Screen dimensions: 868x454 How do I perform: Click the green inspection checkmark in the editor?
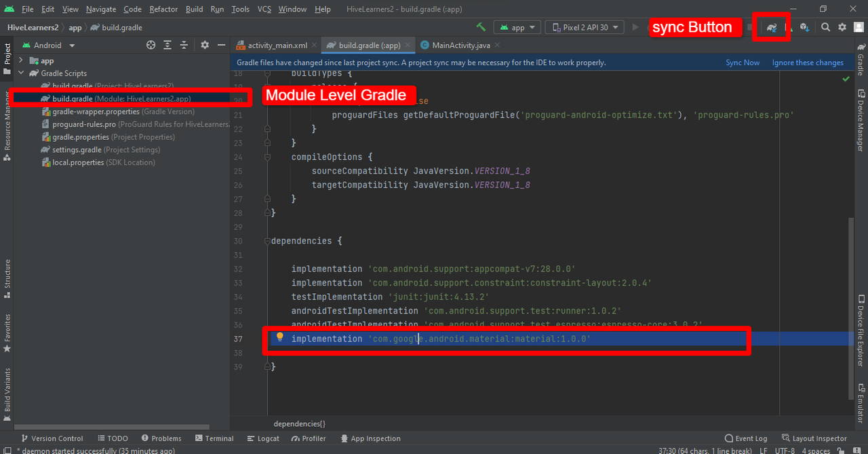coord(846,79)
